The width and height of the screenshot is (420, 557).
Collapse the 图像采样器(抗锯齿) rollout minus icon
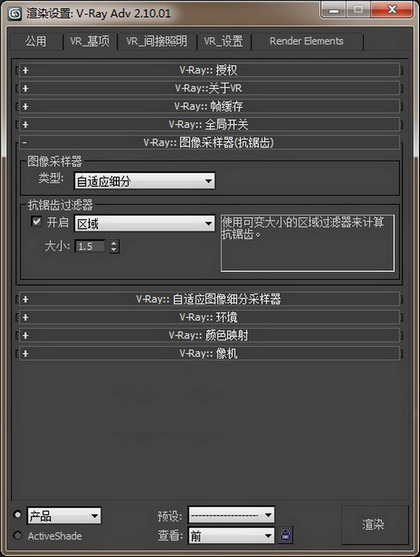coord(24,142)
